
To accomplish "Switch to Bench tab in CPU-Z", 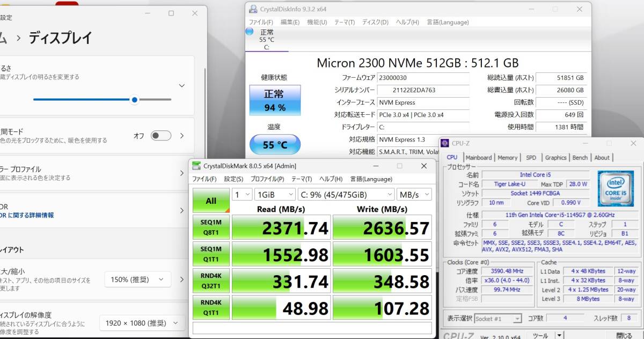I will click(580, 158).
